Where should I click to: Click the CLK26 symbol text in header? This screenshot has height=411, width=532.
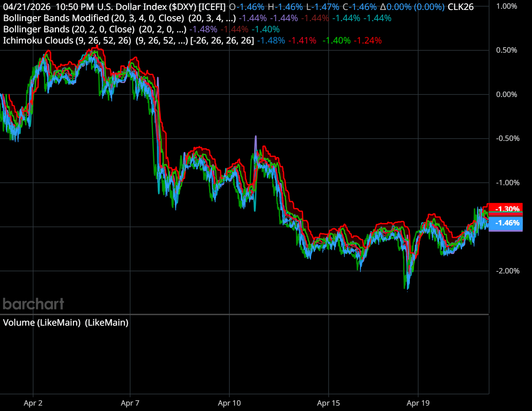[x=460, y=7]
